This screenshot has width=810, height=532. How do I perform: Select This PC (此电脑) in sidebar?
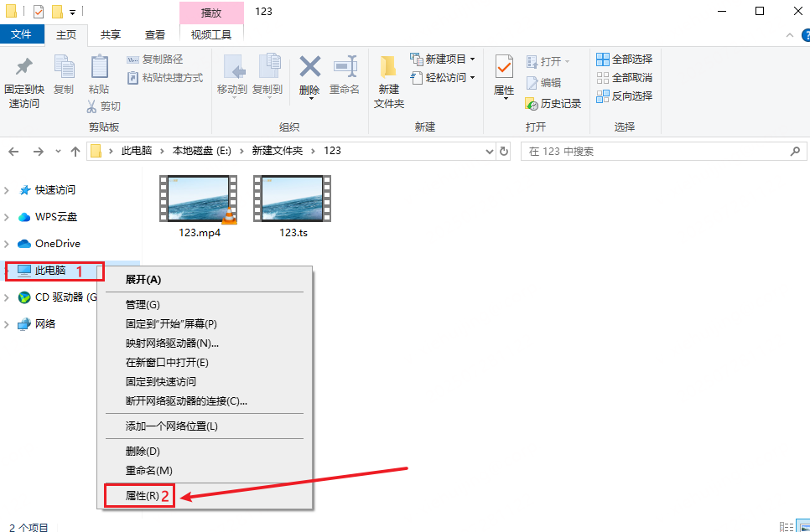coord(42,271)
